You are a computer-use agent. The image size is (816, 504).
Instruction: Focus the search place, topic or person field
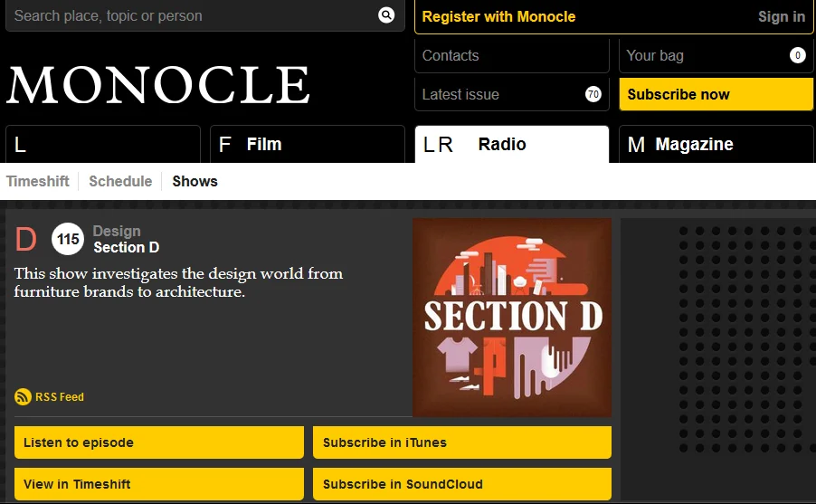(x=205, y=15)
